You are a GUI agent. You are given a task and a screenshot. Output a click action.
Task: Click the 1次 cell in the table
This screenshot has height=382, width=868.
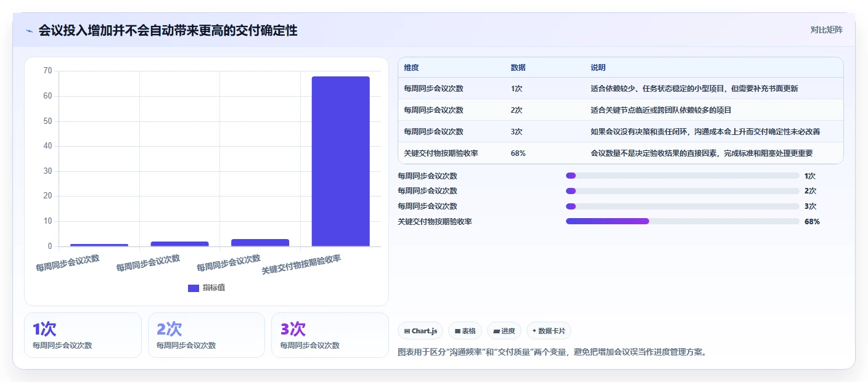(x=517, y=89)
